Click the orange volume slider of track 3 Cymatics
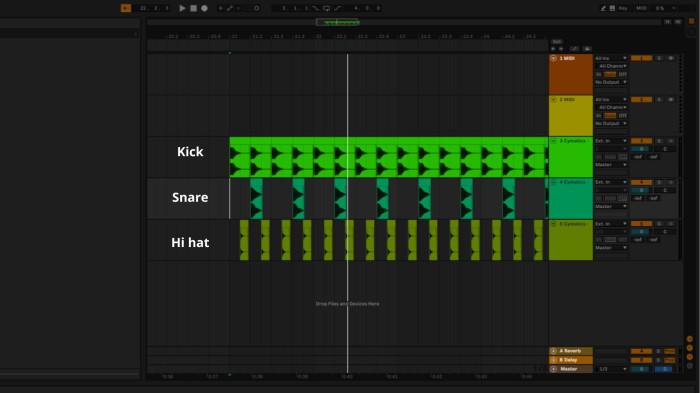This screenshot has width=700, height=393. (x=642, y=141)
